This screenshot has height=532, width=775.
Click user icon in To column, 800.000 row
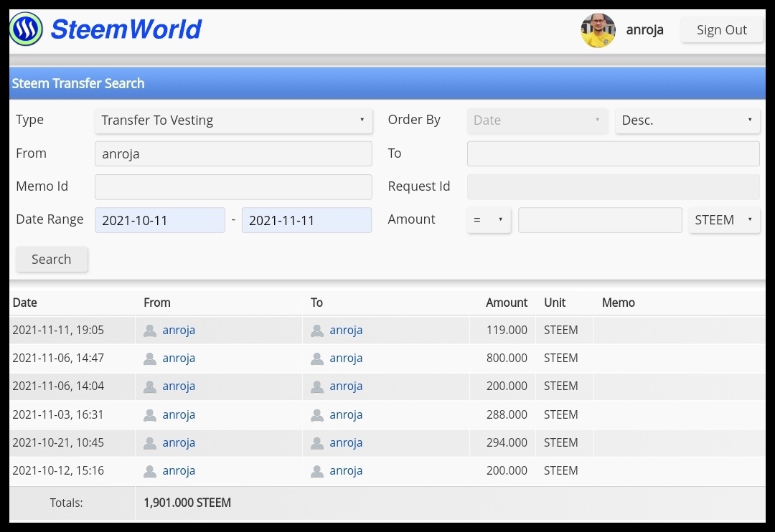[x=317, y=358]
